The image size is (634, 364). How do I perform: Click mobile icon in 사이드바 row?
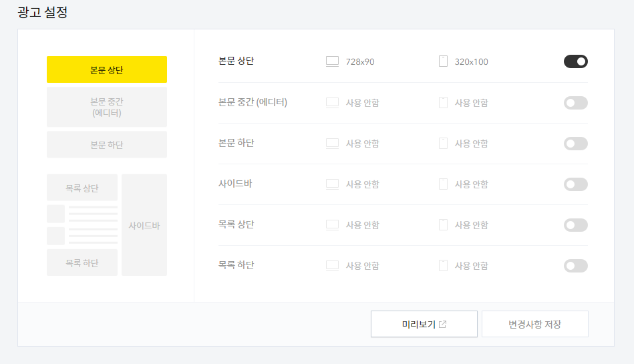click(443, 184)
